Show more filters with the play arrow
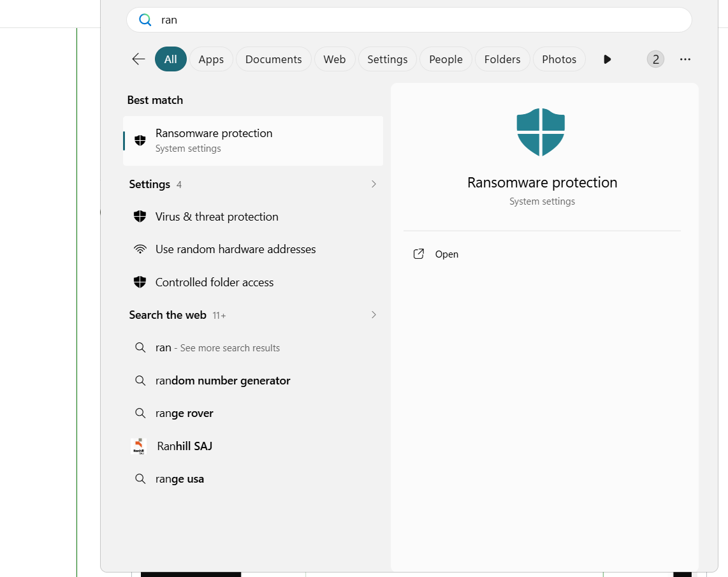The width and height of the screenshot is (728, 577). (x=607, y=59)
